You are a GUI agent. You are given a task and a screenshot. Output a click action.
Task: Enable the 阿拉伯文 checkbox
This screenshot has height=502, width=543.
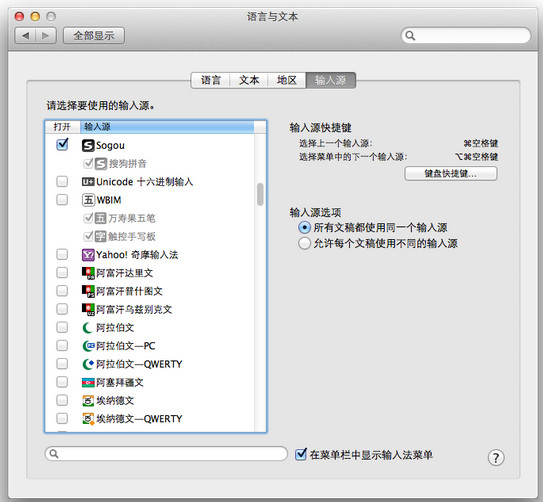(x=62, y=327)
